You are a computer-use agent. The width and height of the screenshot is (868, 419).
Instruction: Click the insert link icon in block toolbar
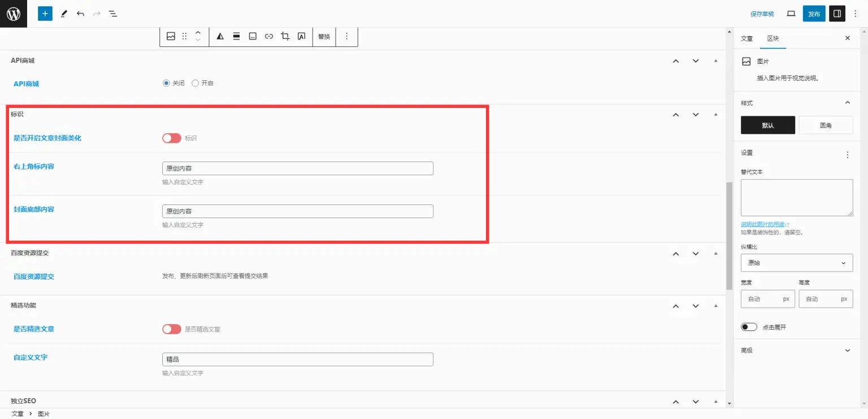pos(269,36)
